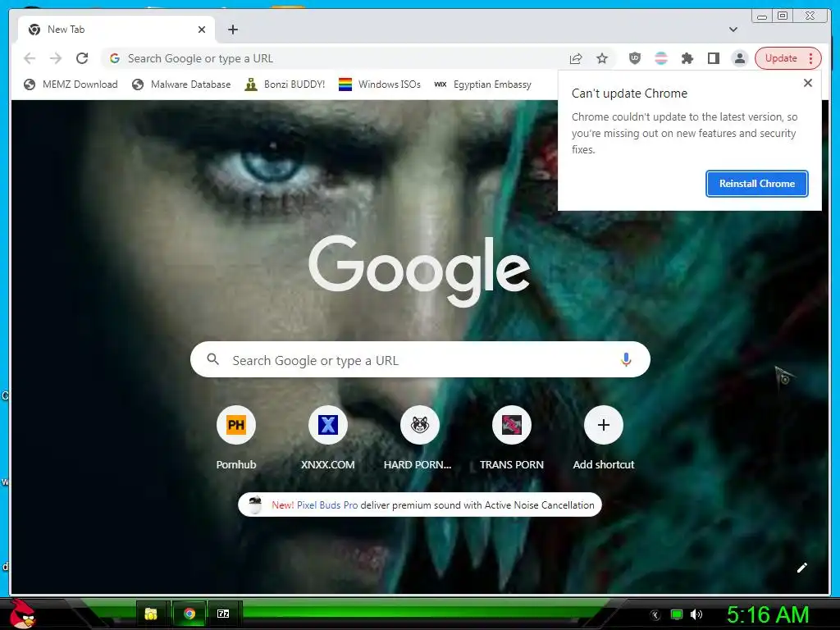This screenshot has height=630, width=840.
Task: Focus the Google search box on the page
Action: (420, 360)
